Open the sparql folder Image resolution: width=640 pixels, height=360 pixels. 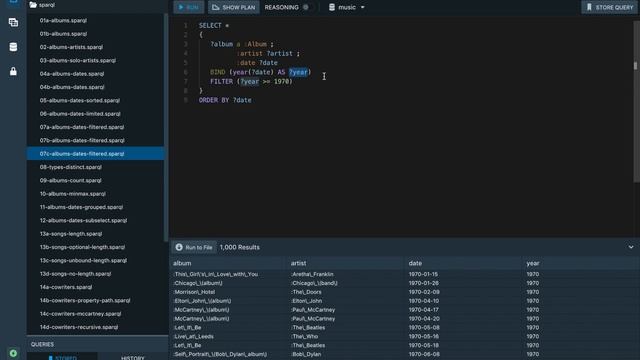[42, 5]
